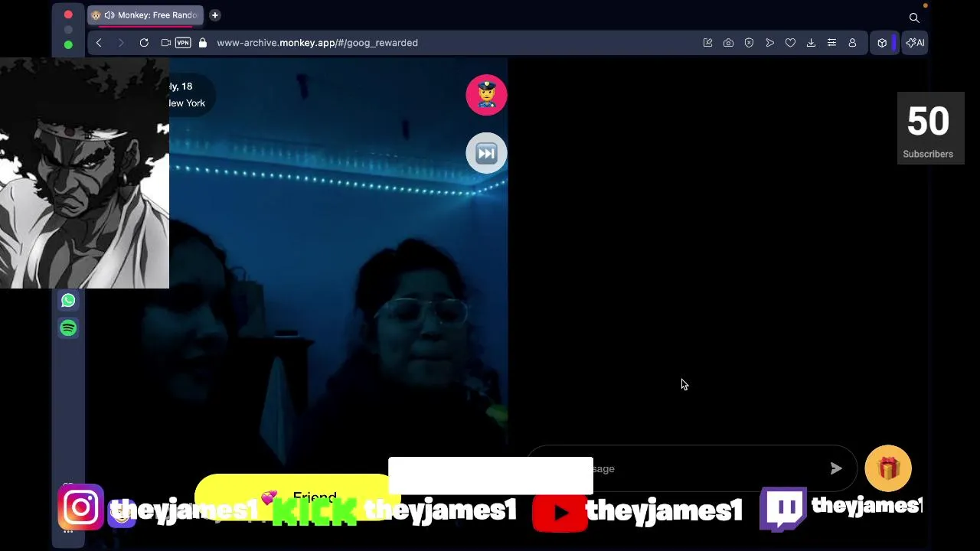Image resolution: width=980 pixels, height=551 pixels.
Task: Open the downloads icon
Action: [x=811, y=43]
